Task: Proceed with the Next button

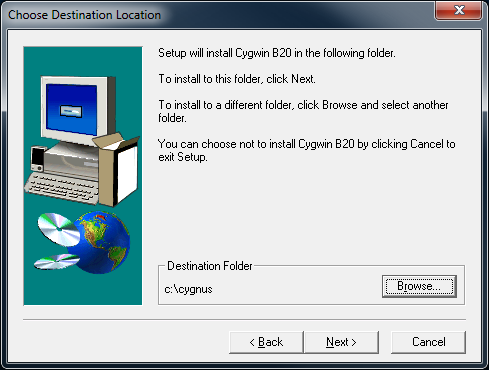Action: click(341, 342)
